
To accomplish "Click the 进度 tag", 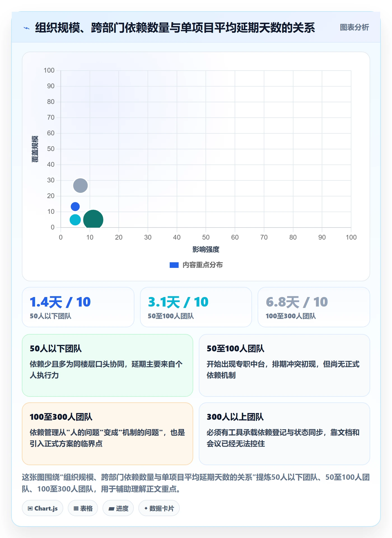I will (x=118, y=508).
